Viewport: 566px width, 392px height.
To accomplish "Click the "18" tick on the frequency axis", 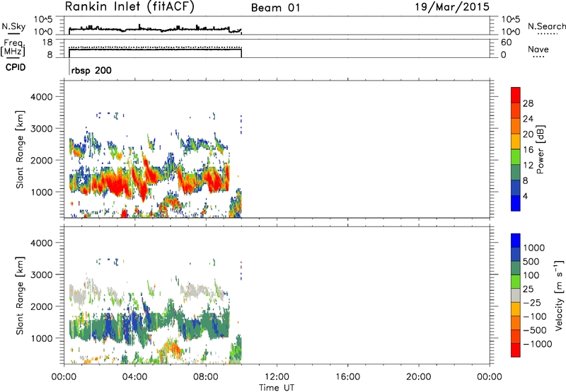I will (x=47, y=42).
